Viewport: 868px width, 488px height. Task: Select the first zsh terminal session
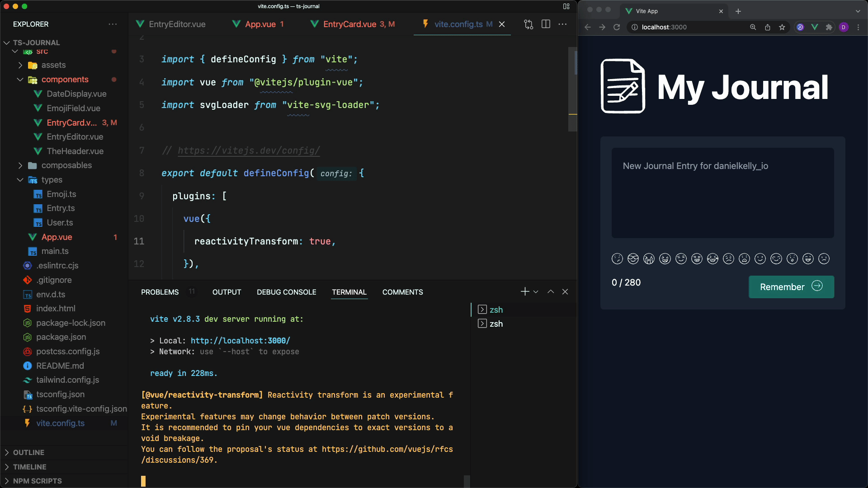coord(491,310)
